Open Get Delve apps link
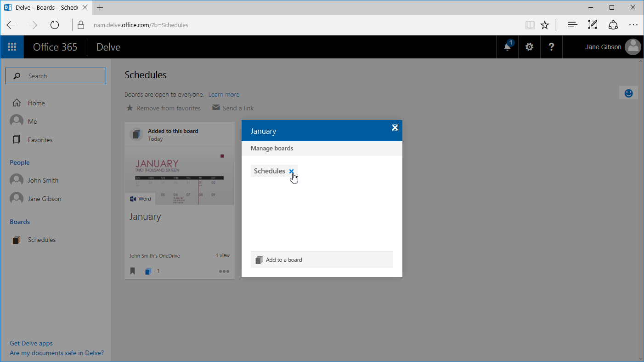The image size is (644, 362). coord(31,343)
